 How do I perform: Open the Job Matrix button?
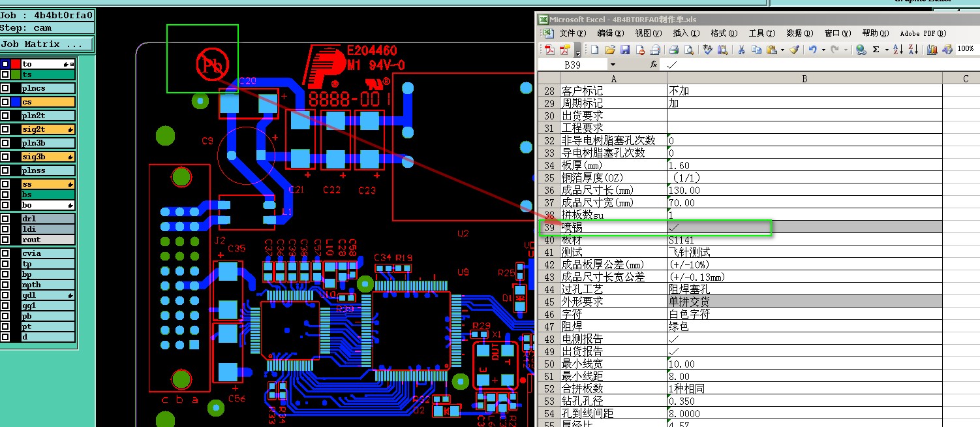pyautogui.click(x=46, y=44)
